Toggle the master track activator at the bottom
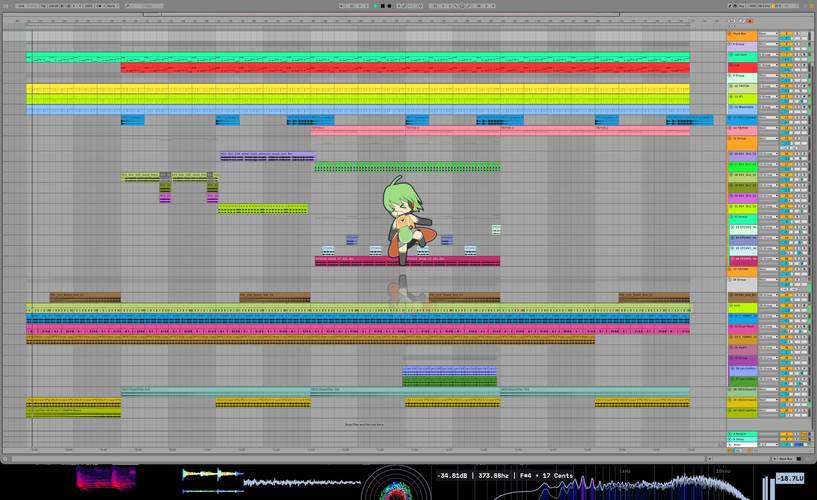Screen dimensions: 817x500 click(x=784, y=445)
